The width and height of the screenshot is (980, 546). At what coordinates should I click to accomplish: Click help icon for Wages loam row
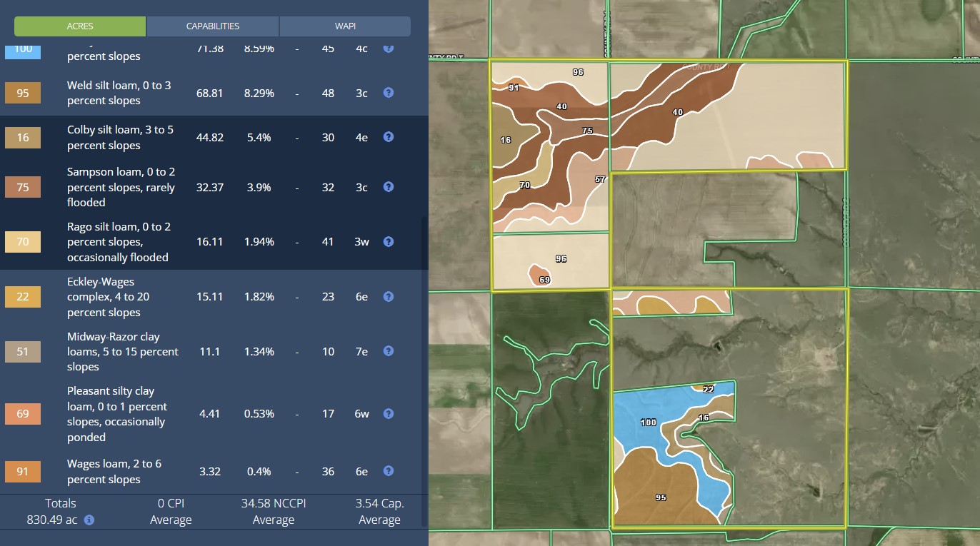tap(389, 471)
